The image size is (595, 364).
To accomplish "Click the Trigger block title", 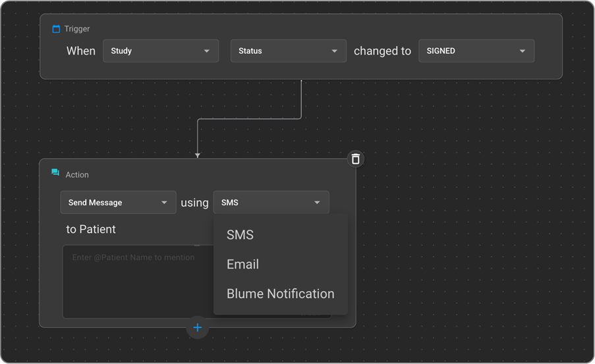I will (x=77, y=29).
